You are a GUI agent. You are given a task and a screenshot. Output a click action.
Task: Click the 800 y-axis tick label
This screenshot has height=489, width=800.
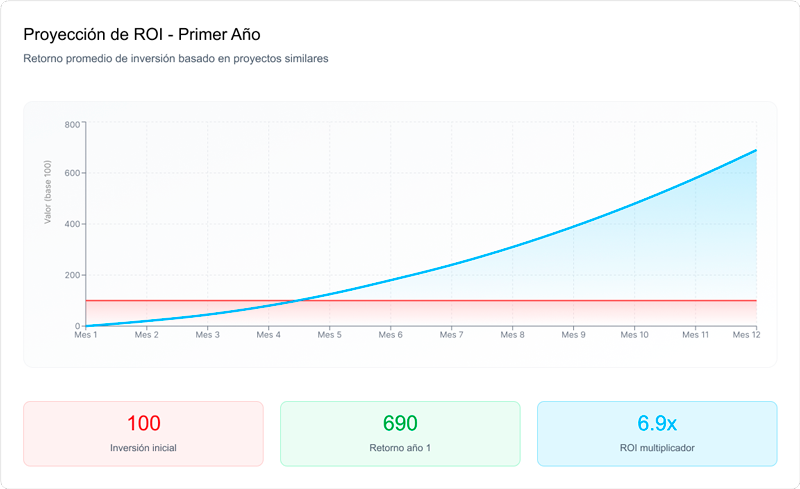pyautogui.click(x=72, y=124)
